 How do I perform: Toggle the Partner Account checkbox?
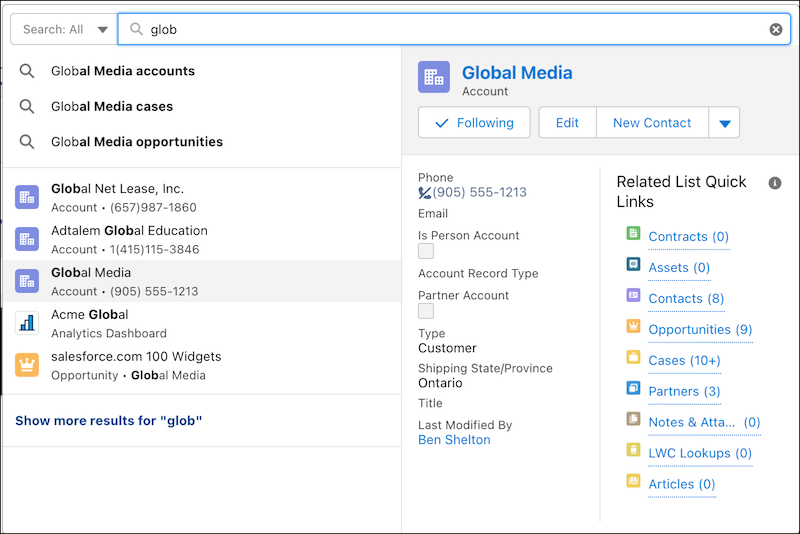[x=426, y=311]
